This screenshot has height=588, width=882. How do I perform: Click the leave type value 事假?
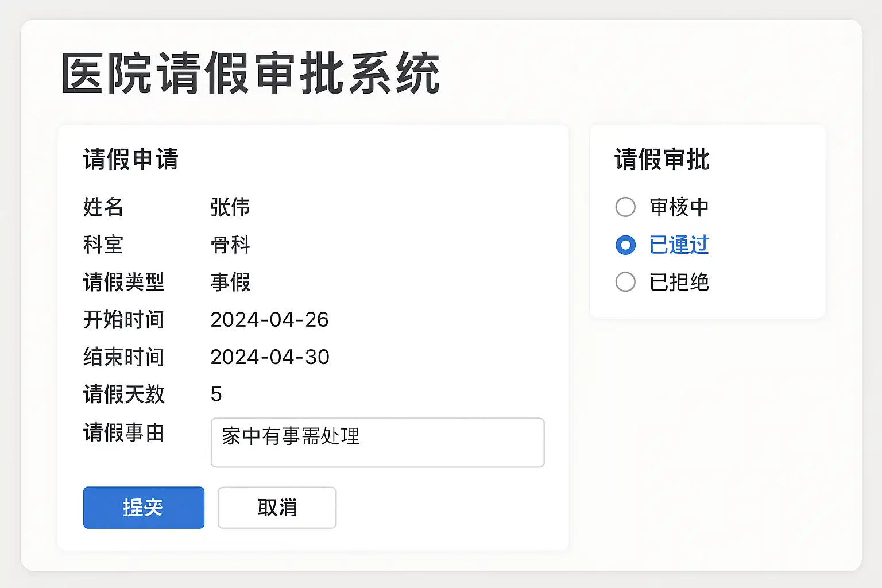[x=230, y=282]
